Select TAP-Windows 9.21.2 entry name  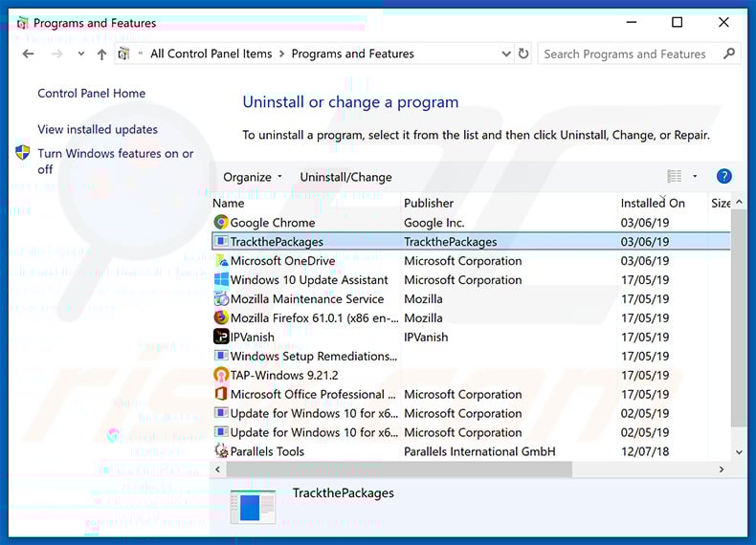[284, 375]
